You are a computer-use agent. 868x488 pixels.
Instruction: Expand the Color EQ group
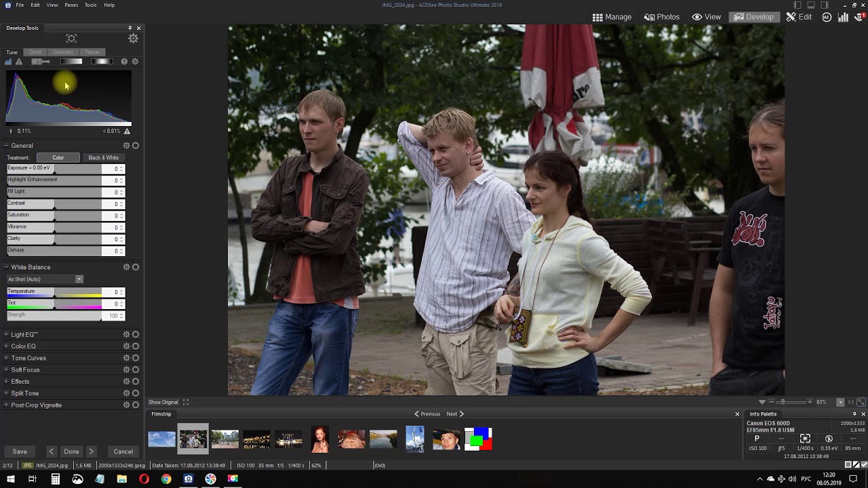[6, 346]
